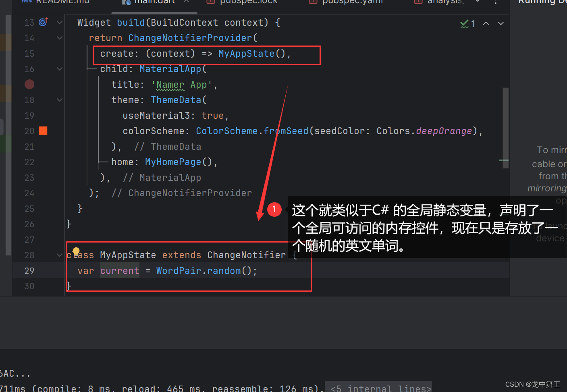This screenshot has width=567, height=392.
Task: Open the inspections checkmark widget showing 1
Action: [467, 24]
